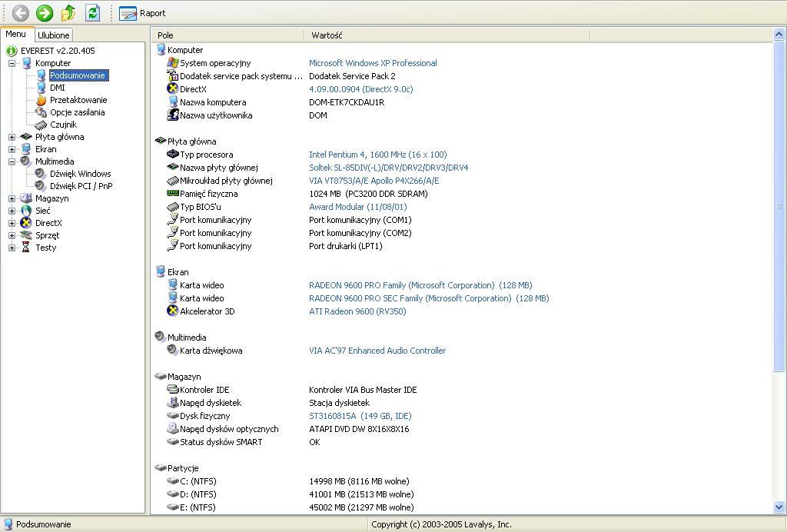Collapse the Komputer tree node
This screenshot has width=787, height=532.
coord(12,63)
